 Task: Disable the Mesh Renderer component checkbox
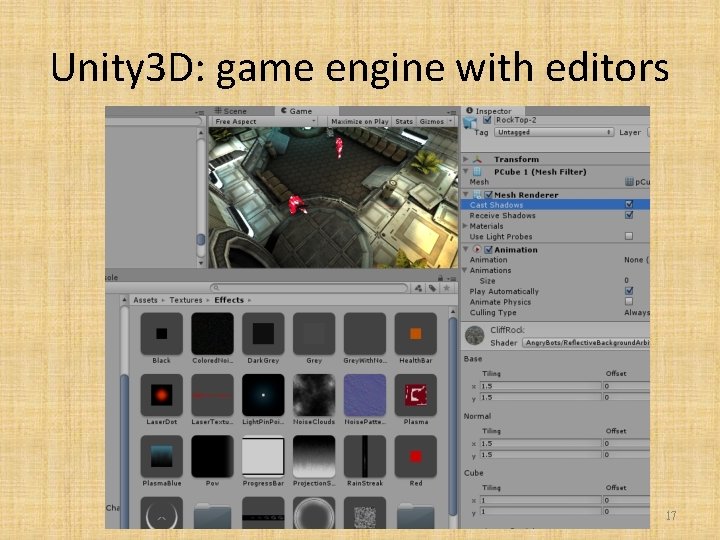click(489, 195)
